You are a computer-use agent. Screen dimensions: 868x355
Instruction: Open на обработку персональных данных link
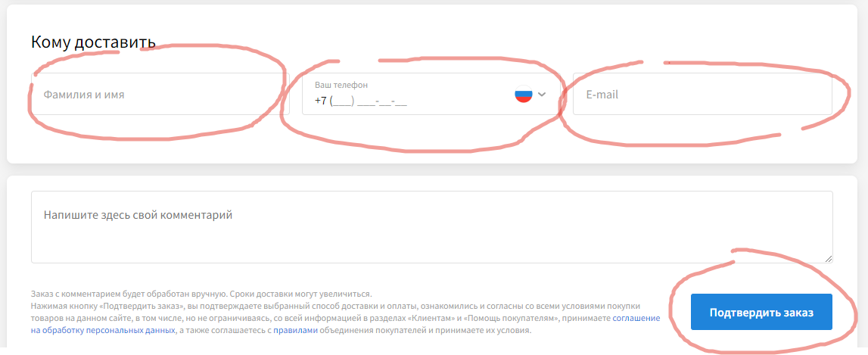coord(103,331)
